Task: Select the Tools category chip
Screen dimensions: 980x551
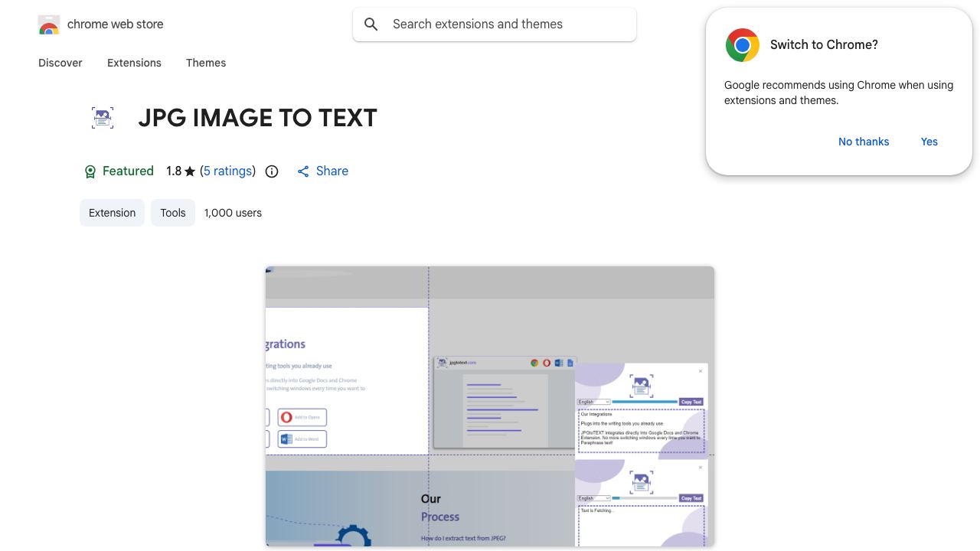Action: [173, 213]
